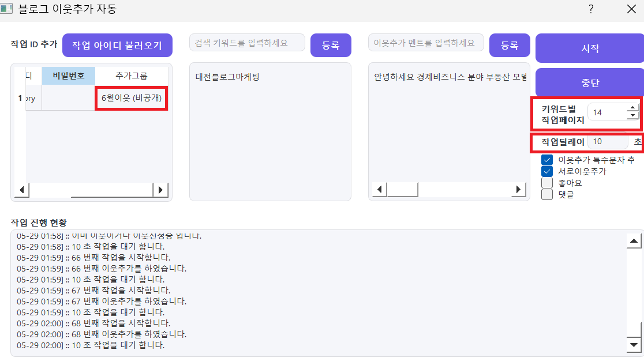Stop the job with the 중단 button

tap(590, 83)
